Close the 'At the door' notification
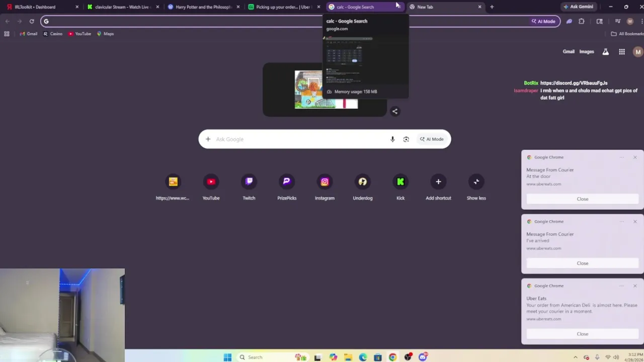This screenshot has height=362, width=644. coord(582,199)
